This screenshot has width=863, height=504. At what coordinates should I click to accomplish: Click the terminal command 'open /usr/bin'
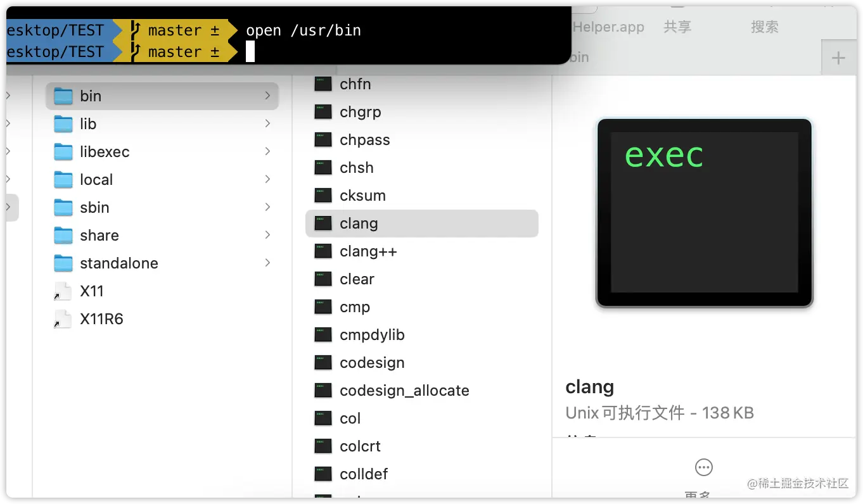tap(304, 30)
